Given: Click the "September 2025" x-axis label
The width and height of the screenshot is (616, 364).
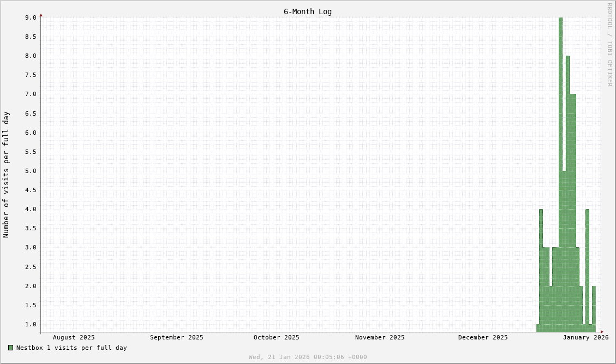Looking at the screenshot, I should pyautogui.click(x=176, y=337).
